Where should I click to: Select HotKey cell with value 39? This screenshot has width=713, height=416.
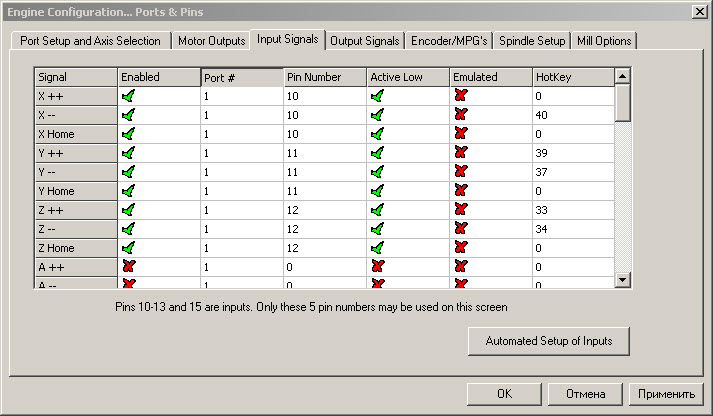coord(573,153)
